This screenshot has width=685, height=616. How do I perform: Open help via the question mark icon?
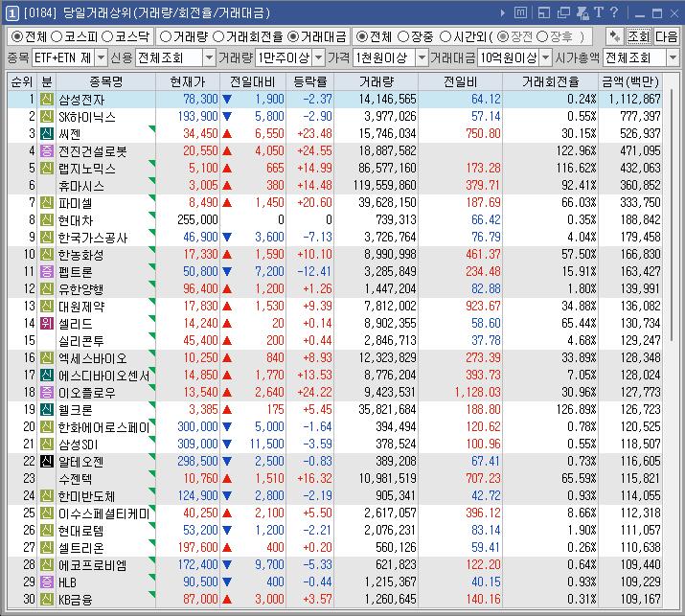pos(614,12)
